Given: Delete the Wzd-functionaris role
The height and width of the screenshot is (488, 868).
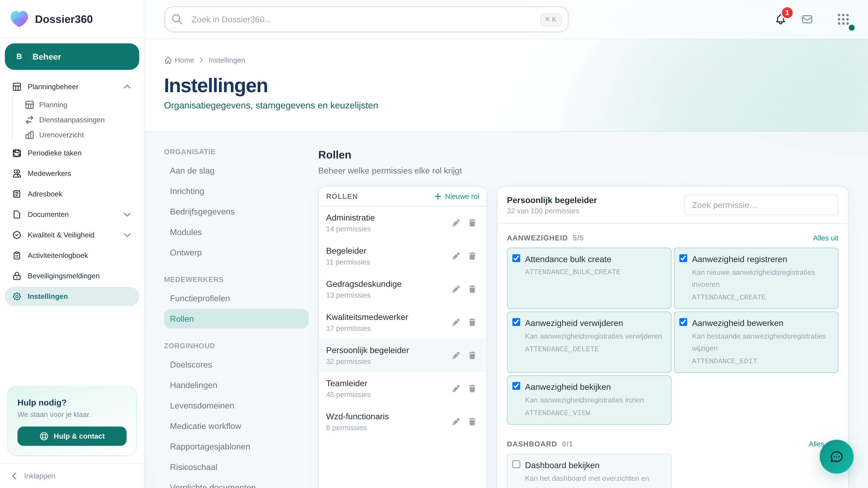Looking at the screenshot, I should (472, 422).
